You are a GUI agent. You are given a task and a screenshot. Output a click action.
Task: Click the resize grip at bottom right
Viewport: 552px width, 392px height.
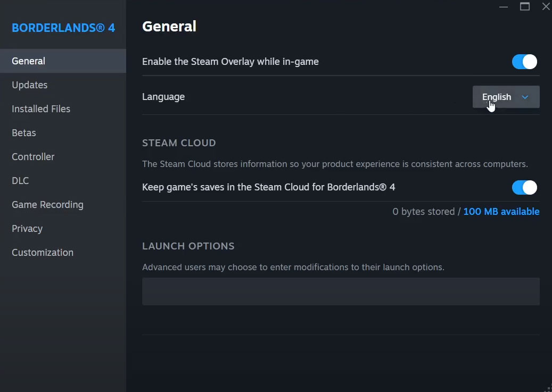pos(547,387)
